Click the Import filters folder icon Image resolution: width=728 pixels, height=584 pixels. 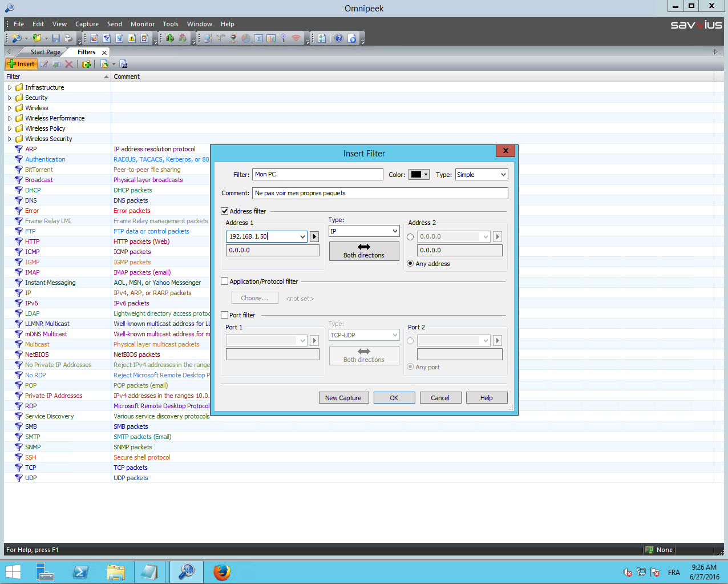104,64
